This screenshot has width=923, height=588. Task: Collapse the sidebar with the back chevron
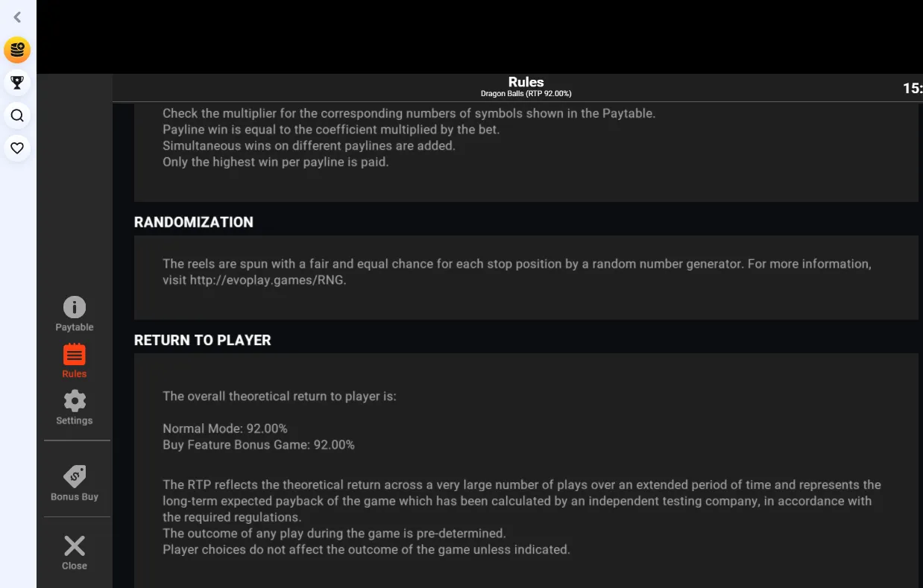pyautogui.click(x=17, y=17)
